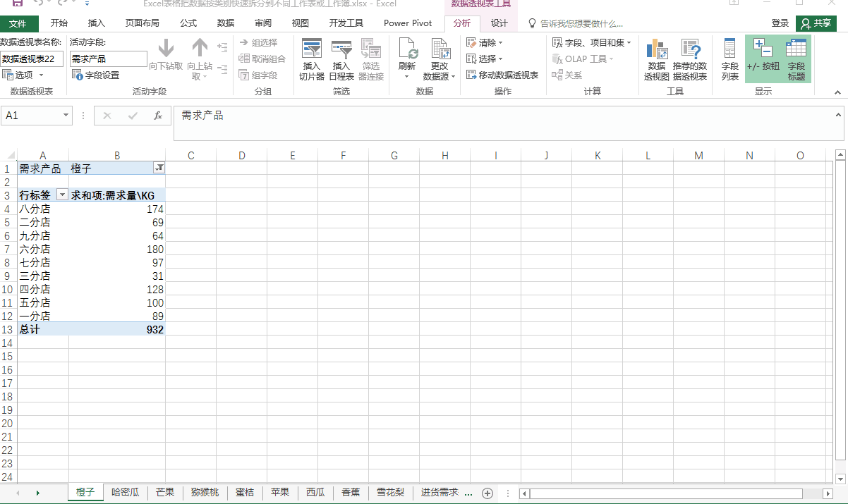Screen dimensions: 848x504
Task: Open the Clear dropdown
Action: click(485, 43)
